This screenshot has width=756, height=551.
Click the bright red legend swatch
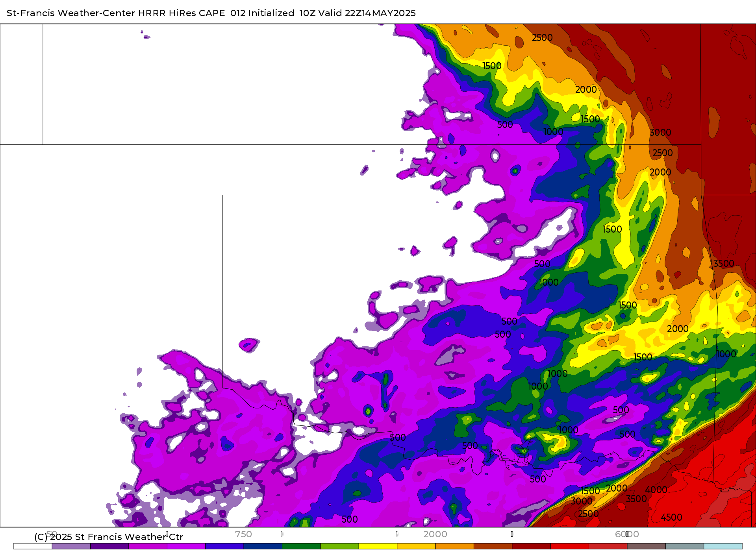click(570, 546)
